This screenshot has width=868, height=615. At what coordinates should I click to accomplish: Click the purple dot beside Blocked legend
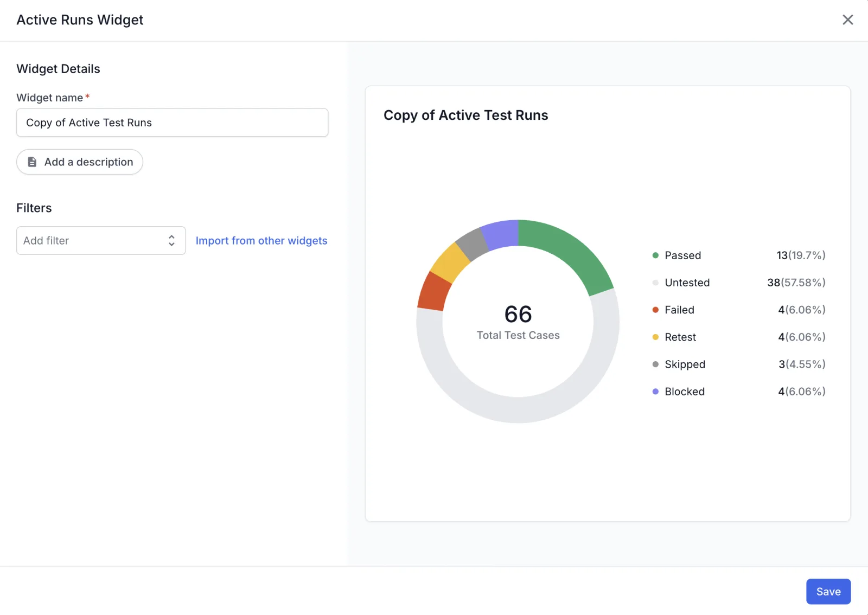coord(655,392)
